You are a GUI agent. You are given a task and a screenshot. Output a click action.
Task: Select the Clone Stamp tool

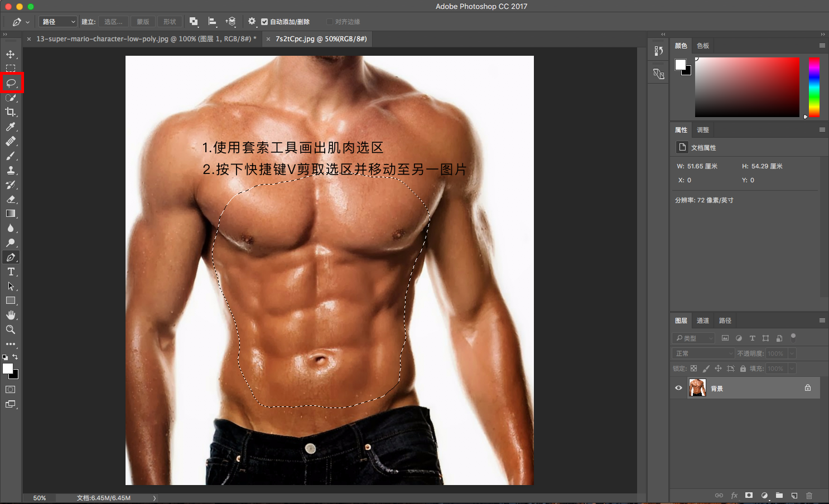[11, 170]
